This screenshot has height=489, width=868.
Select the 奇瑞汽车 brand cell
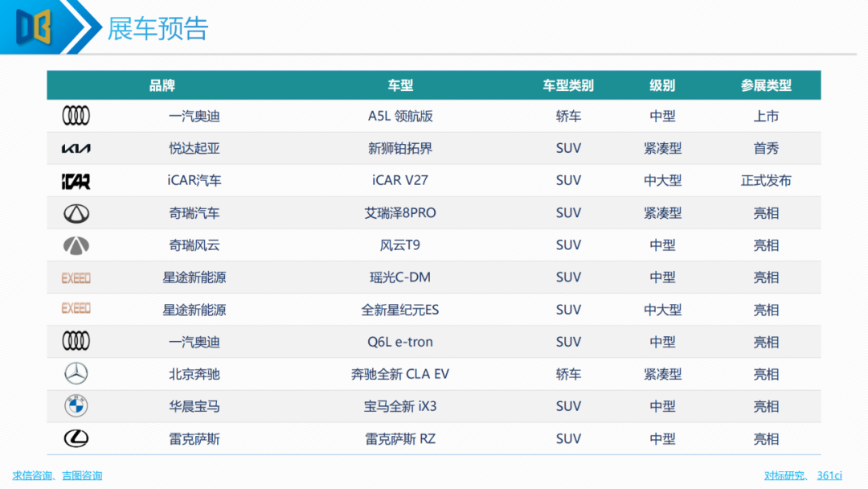[x=194, y=213]
